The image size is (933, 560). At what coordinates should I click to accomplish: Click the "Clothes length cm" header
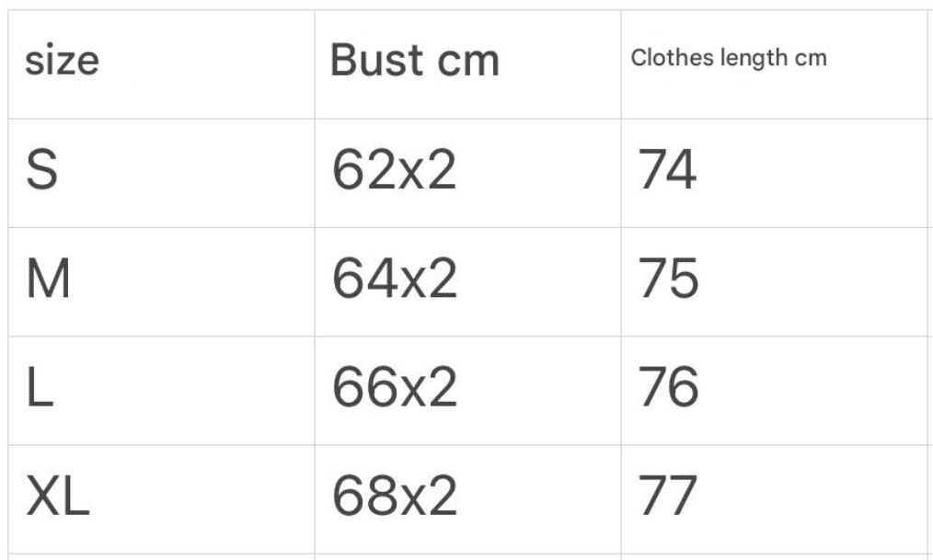click(x=729, y=58)
